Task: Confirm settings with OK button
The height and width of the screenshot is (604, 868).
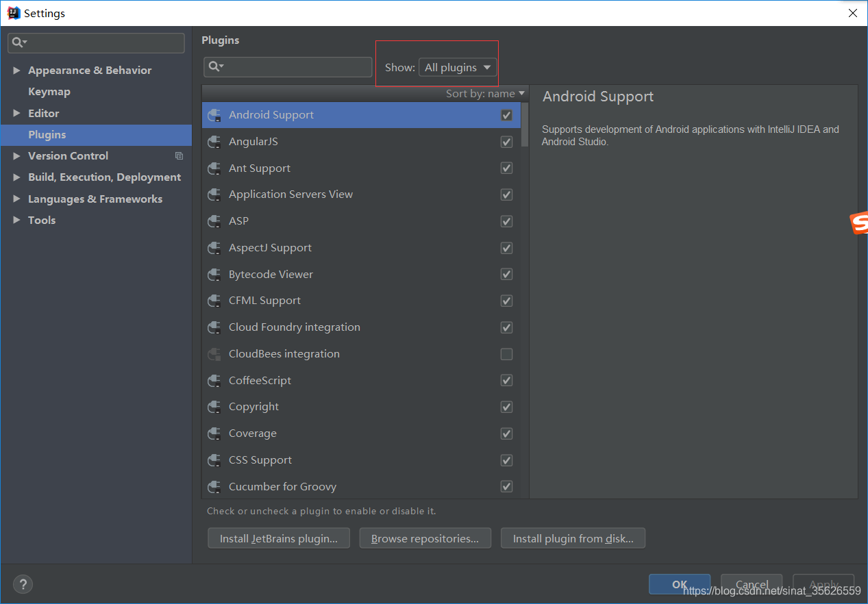Action: pos(680,584)
